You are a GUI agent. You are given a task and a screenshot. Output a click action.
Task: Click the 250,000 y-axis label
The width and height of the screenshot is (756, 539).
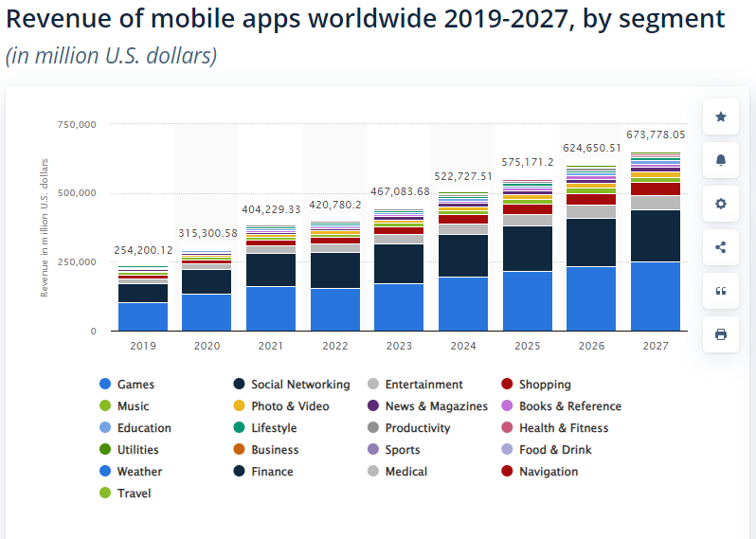(77, 261)
